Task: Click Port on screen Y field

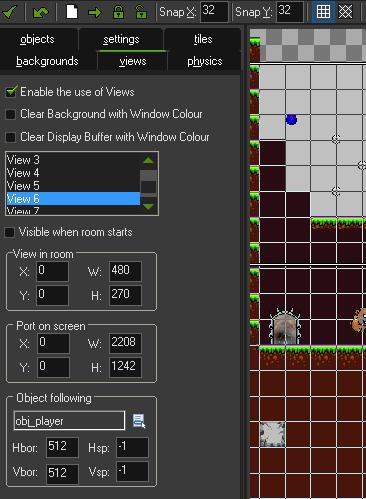Action: 53,367
